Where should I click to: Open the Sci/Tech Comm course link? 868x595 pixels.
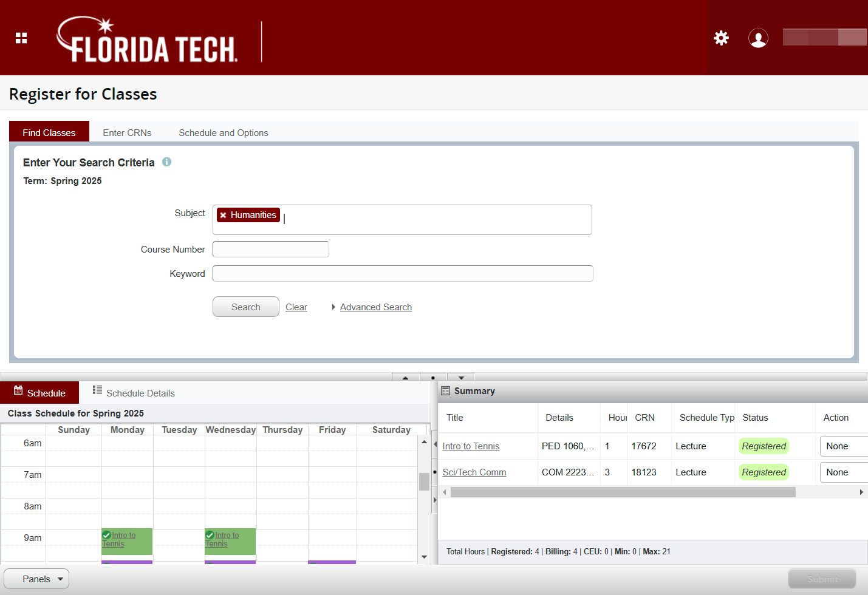pyautogui.click(x=474, y=472)
